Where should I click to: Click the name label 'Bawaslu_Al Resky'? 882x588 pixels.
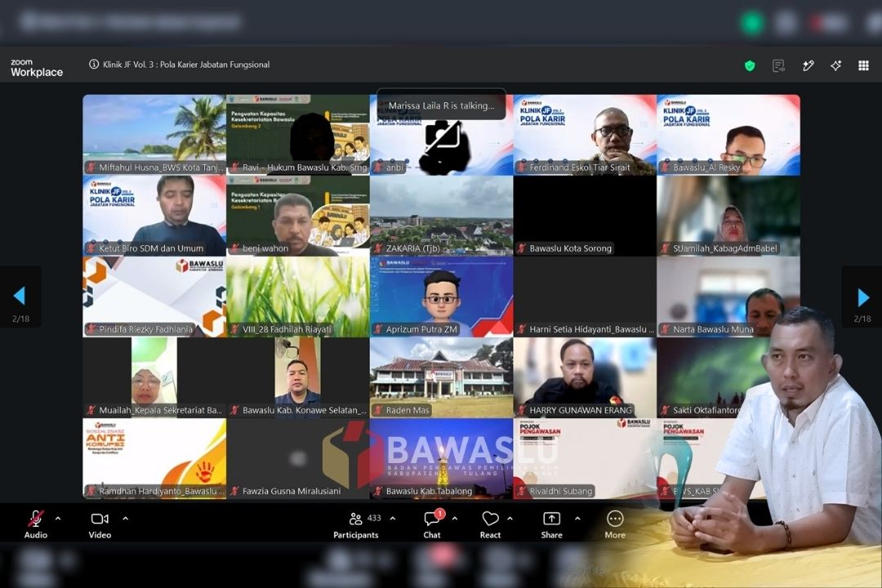(x=706, y=167)
